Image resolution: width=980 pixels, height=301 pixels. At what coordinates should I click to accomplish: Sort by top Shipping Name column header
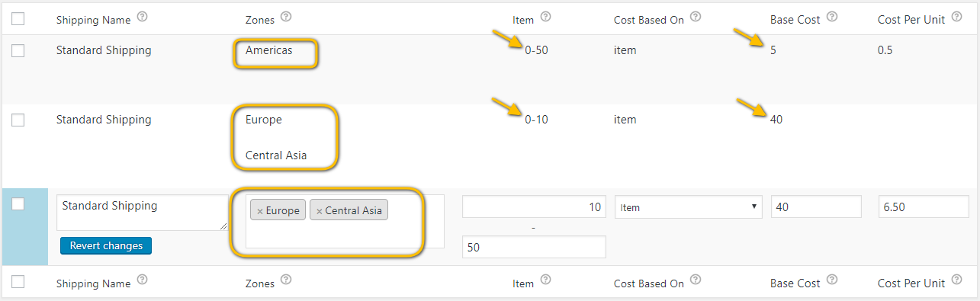point(93,20)
